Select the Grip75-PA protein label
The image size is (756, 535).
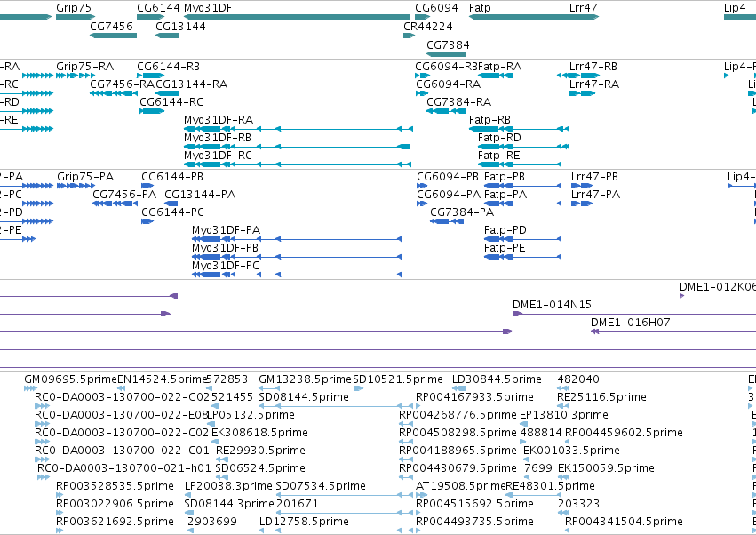point(85,177)
